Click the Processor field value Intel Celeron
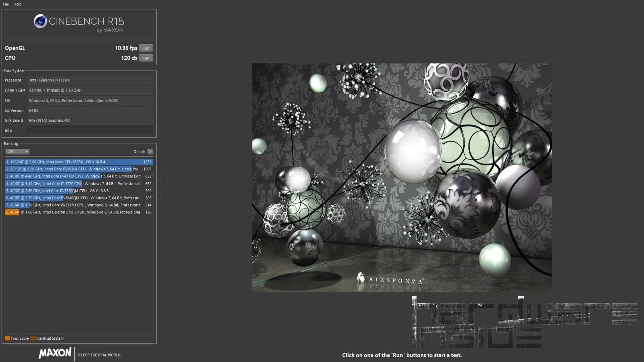644x362 pixels. 90,80
